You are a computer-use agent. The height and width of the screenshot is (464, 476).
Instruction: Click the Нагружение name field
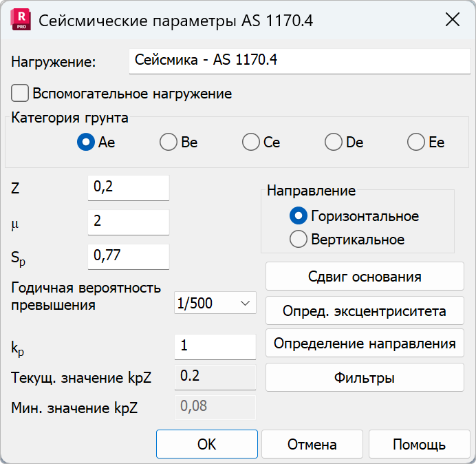(299, 61)
